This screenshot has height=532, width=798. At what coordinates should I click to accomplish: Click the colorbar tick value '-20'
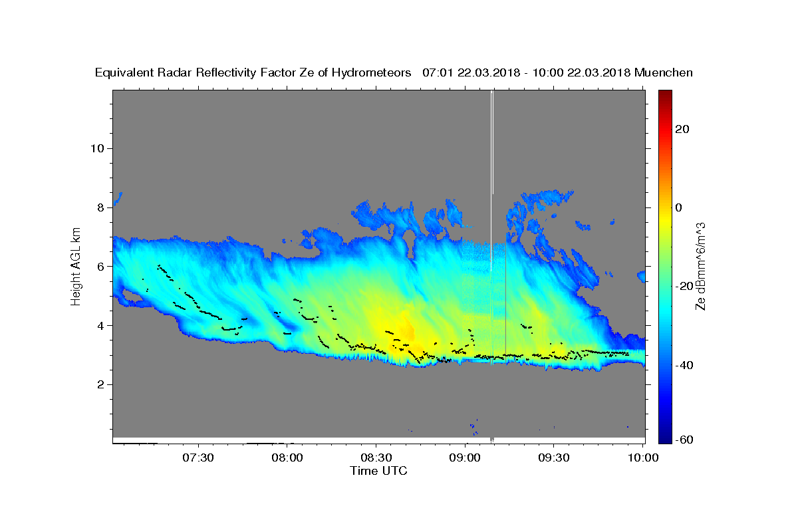click(x=685, y=286)
